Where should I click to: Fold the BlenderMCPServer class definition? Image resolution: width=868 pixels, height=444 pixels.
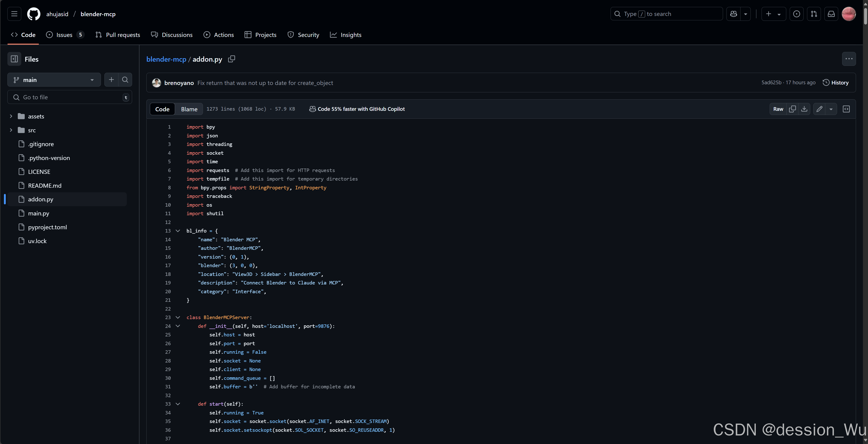[178, 317]
